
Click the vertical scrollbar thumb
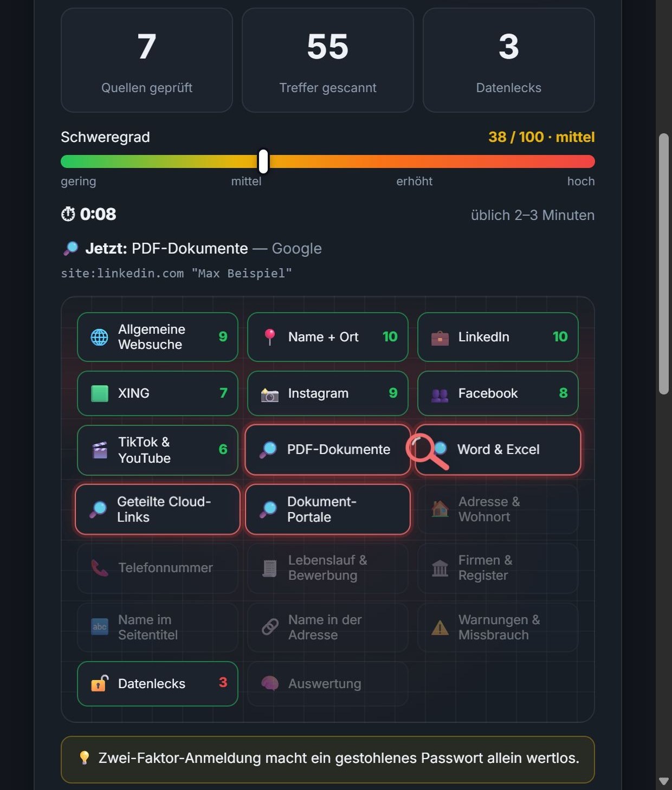[664, 264]
